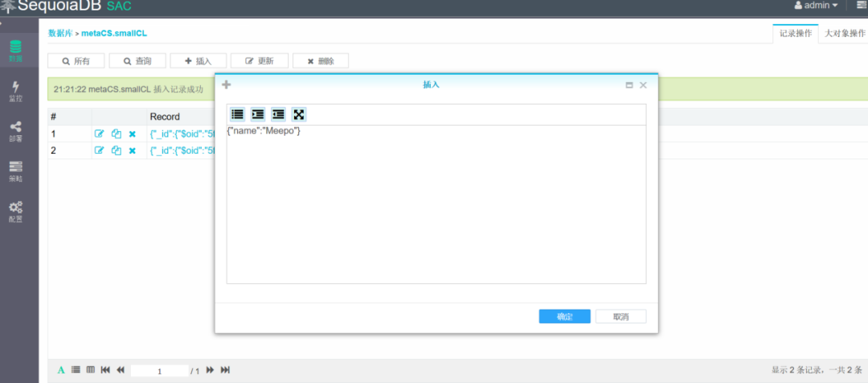Open the top-right system menu icon
The width and height of the screenshot is (868, 383).
[860, 6]
